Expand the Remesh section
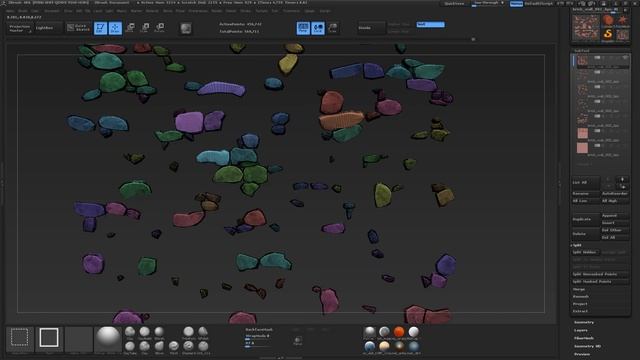This screenshot has height=360, width=640. [581, 297]
